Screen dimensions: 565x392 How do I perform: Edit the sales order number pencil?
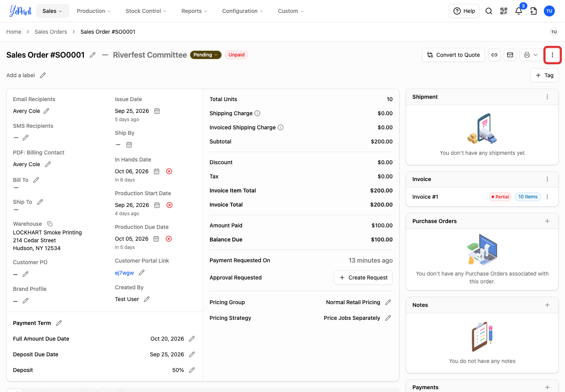[x=93, y=55]
